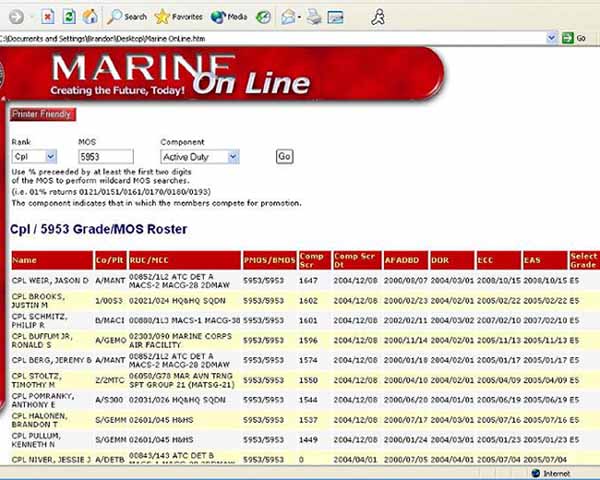Viewport: 600px width, 480px height.
Task: Open the Media pane from toolbar
Action: (x=229, y=17)
